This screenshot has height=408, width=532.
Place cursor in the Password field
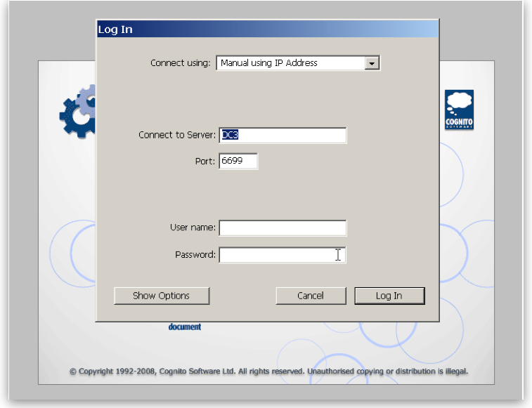283,255
